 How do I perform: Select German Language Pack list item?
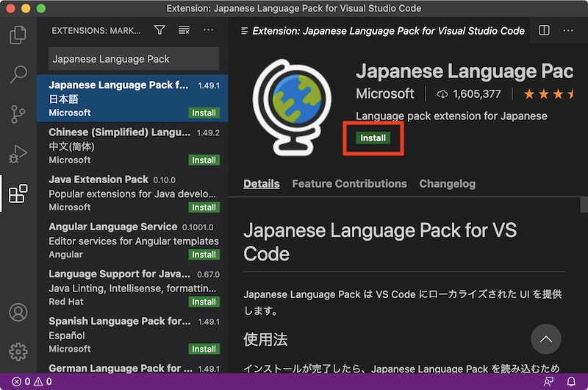pos(132,366)
